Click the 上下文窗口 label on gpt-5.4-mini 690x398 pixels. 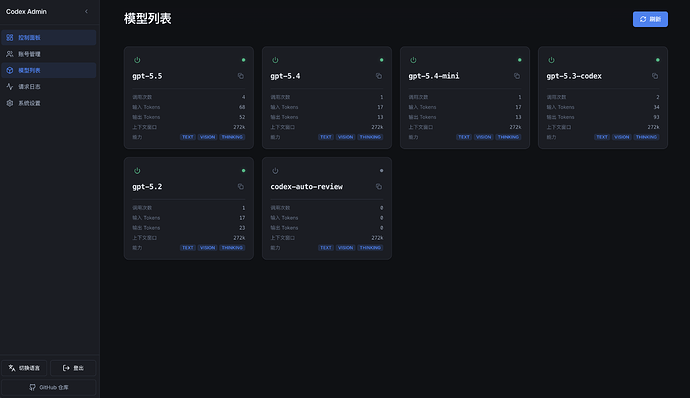point(421,127)
